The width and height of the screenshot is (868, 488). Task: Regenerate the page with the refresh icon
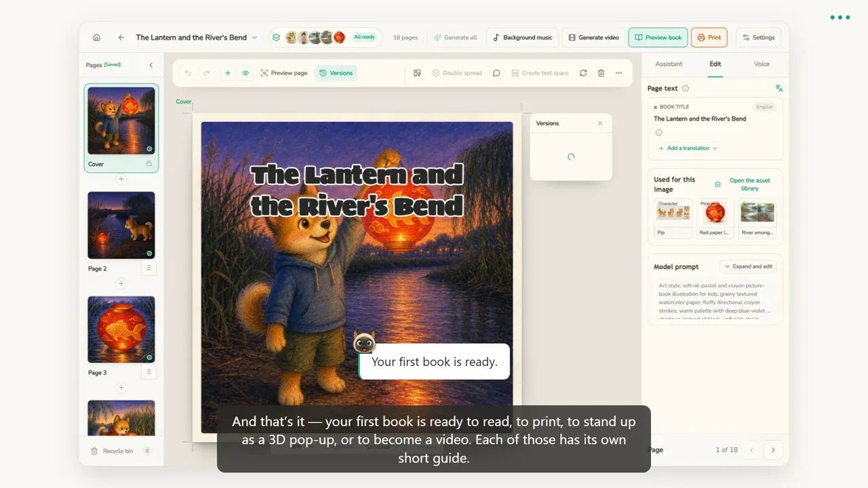click(x=583, y=73)
